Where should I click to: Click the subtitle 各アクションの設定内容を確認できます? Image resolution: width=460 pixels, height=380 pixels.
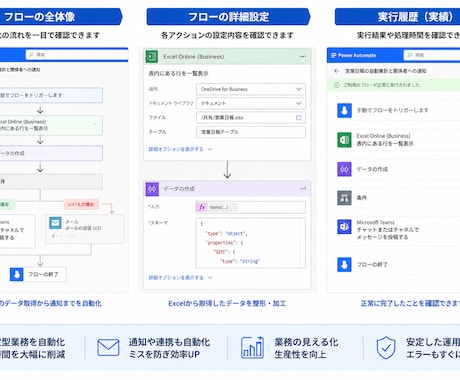click(x=227, y=35)
